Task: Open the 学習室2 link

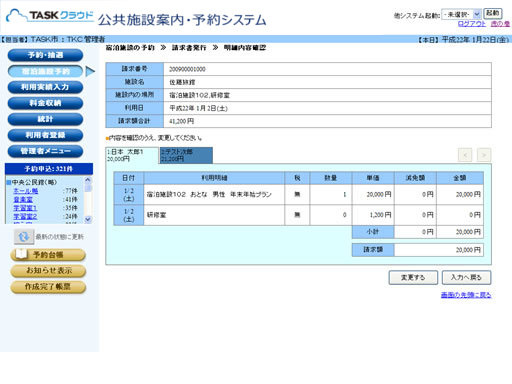Action: 25,217
